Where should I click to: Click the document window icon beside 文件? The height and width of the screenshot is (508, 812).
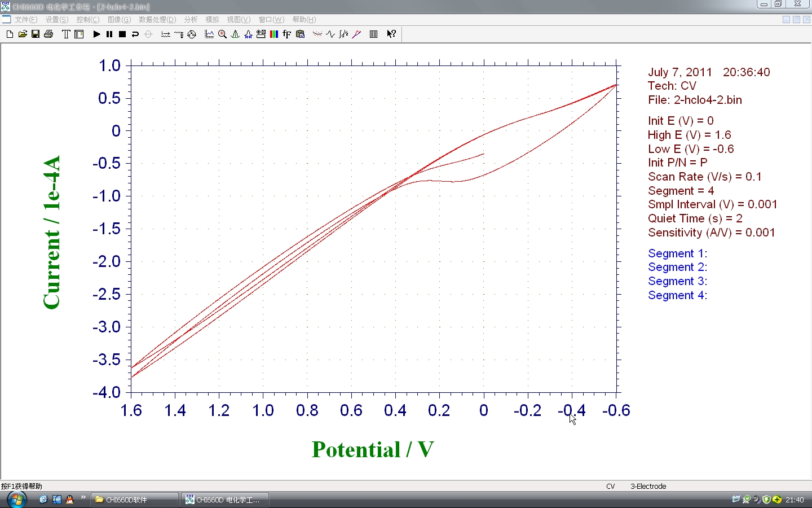6,19
